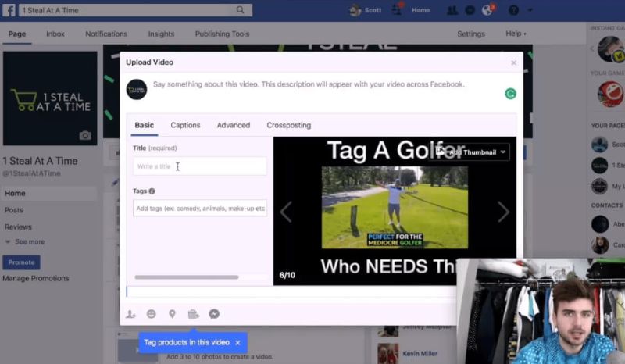The width and height of the screenshot is (625, 364).
Task: Click feeling/activity smiley icon
Action: pyautogui.click(x=151, y=314)
